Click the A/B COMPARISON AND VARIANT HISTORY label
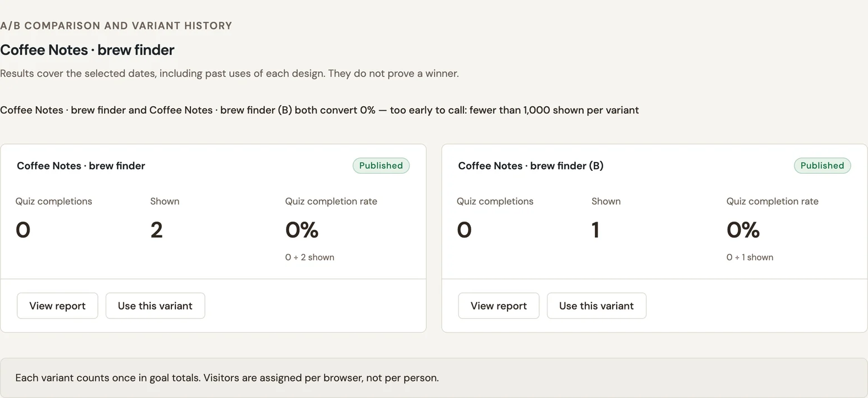868x398 pixels. (x=116, y=26)
